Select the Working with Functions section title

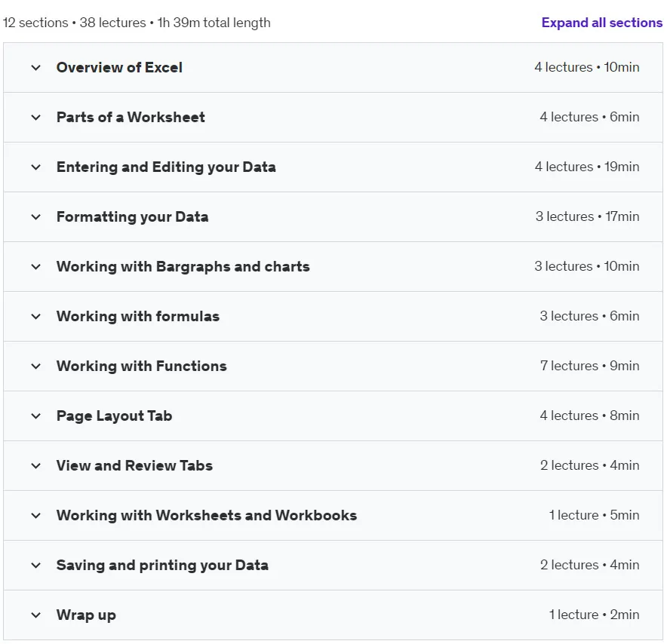[142, 366]
